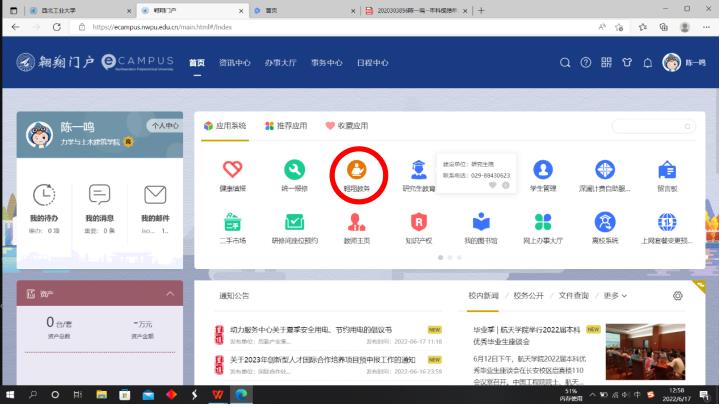
Task: Click the header search magnifier icon
Action: tap(564, 62)
